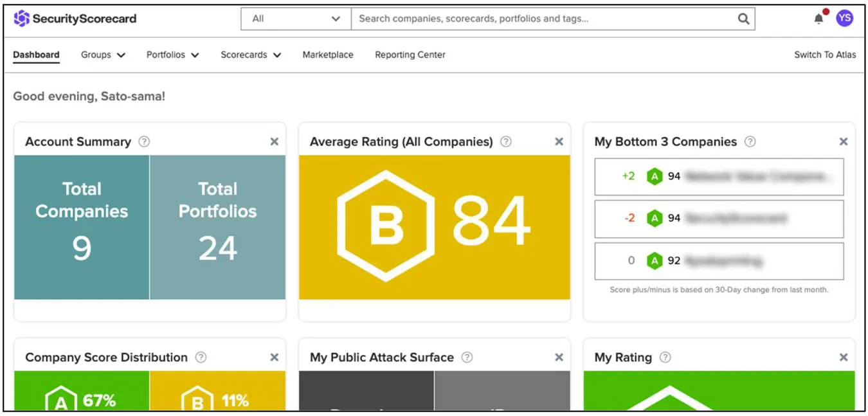This screenshot has width=868, height=416.
Task: Click the 67% A-grade distribution tile
Action: coord(82,391)
